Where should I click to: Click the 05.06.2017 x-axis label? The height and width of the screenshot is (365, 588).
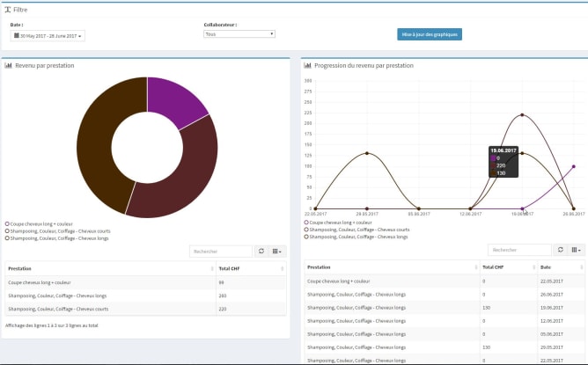pyautogui.click(x=419, y=214)
